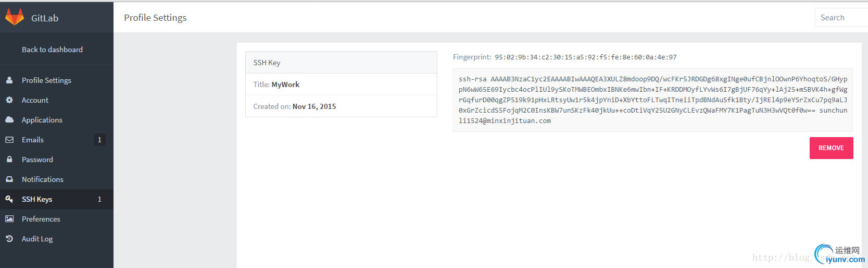Image resolution: width=868 pixels, height=268 pixels.
Task: Click the Emails envelope icon
Action: pos(9,140)
